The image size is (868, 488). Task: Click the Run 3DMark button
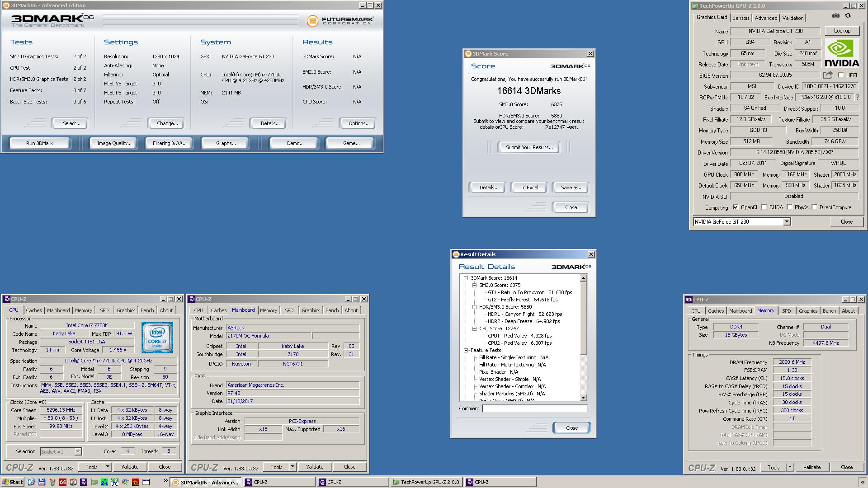(39, 143)
